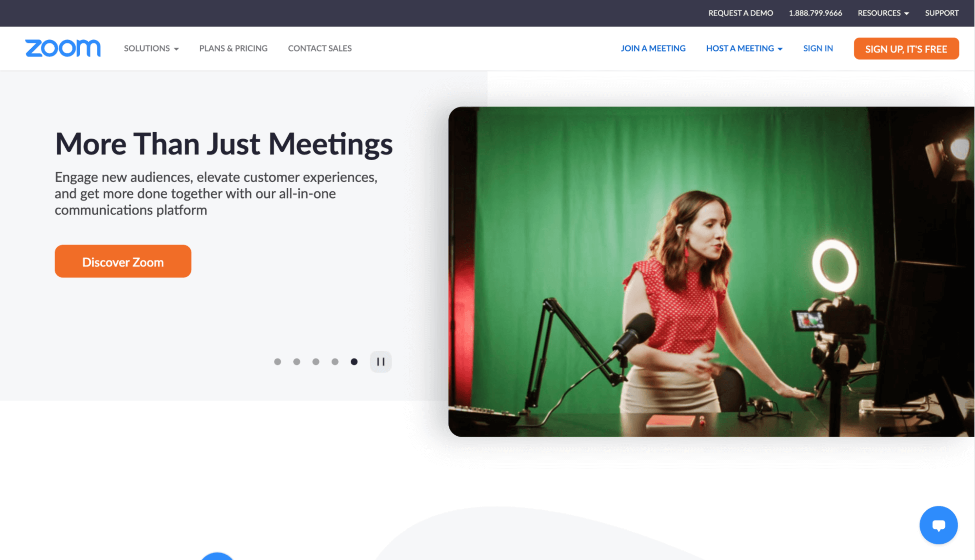
Task: Click REQUEST A DEMO link
Action: (x=740, y=13)
